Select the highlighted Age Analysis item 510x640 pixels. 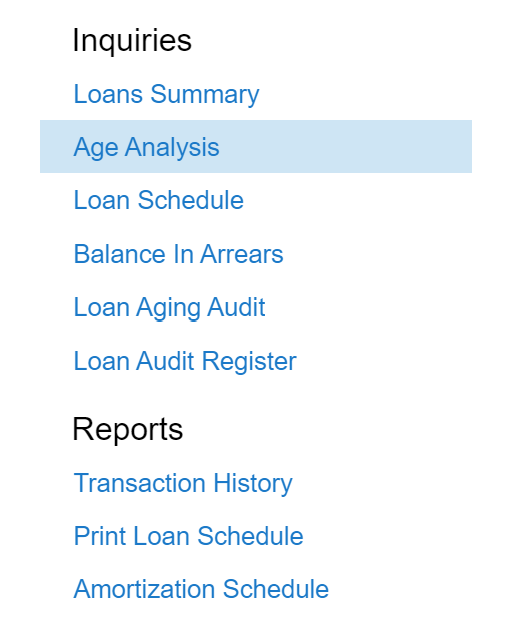coord(256,147)
